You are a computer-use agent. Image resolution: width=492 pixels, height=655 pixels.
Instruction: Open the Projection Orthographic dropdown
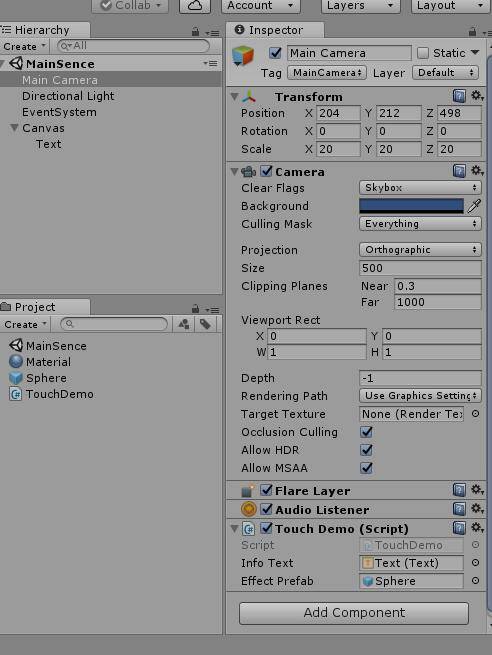click(420, 250)
